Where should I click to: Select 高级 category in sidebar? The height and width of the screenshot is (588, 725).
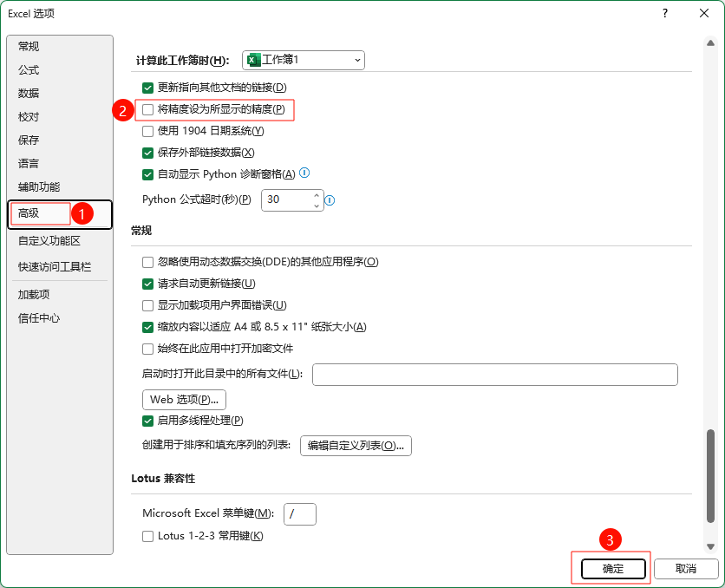[29, 212]
